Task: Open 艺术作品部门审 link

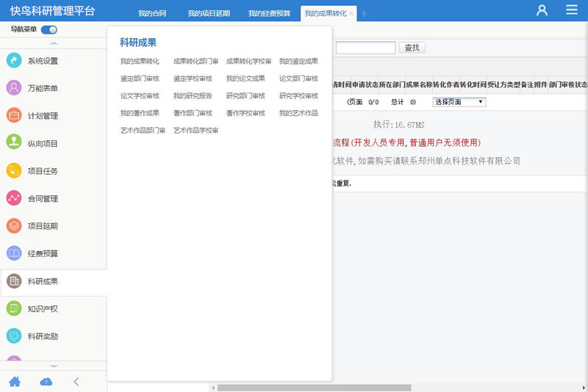Action: coord(143,130)
